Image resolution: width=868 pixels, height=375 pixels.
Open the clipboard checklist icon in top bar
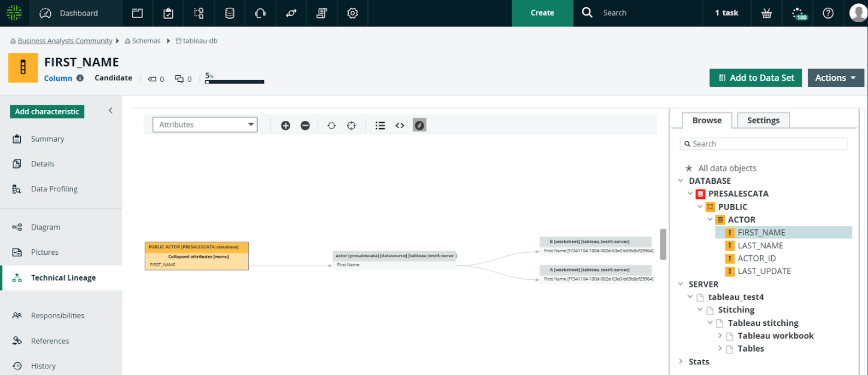pos(168,13)
